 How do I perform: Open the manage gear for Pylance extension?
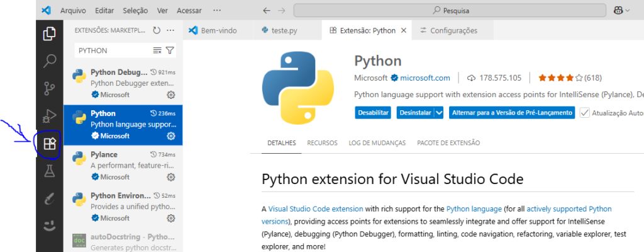[x=170, y=177]
